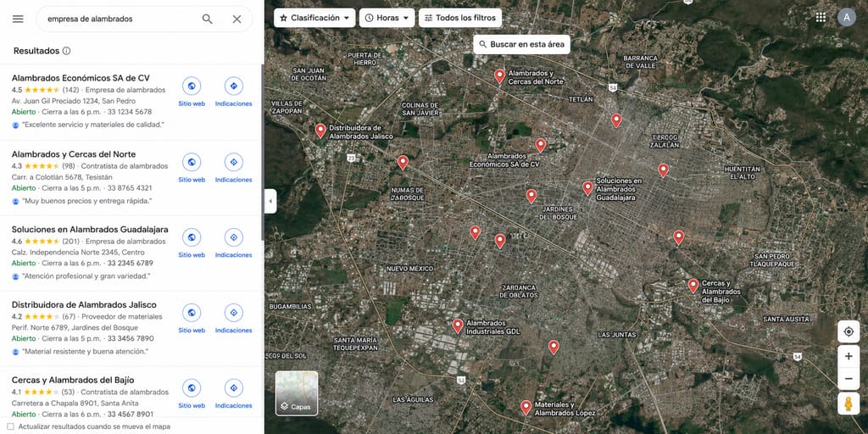Click Buscar en esta área button
This screenshot has width=868, height=434.
521,44
